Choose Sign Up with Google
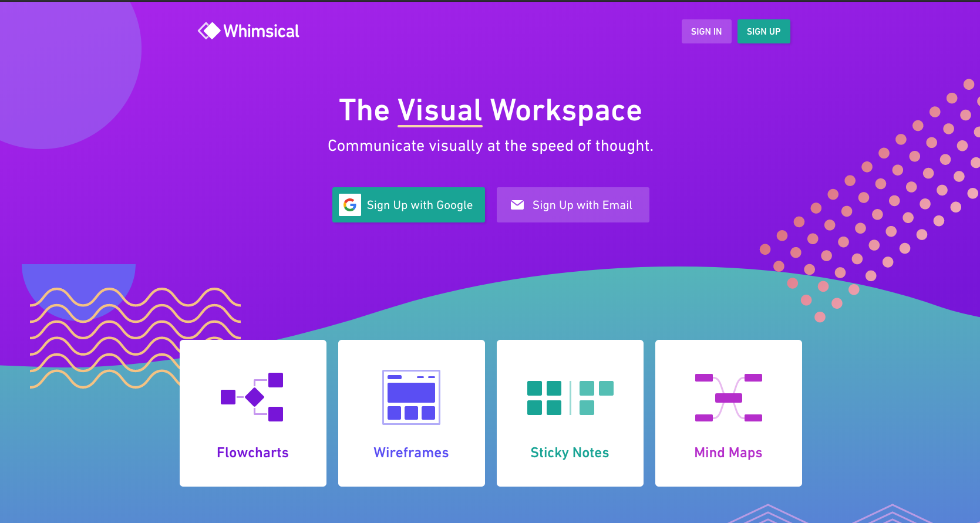The image size is (980, 523). tap(409, 205)
